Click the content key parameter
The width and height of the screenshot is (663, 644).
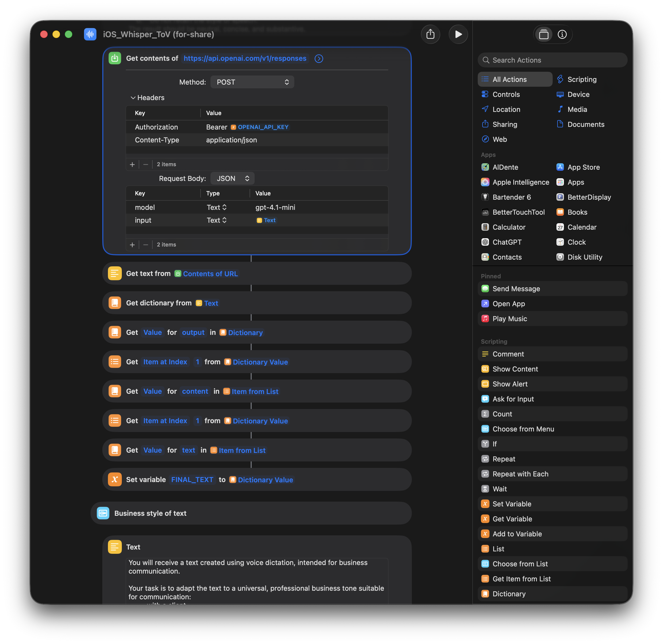[x=195, y=391]
